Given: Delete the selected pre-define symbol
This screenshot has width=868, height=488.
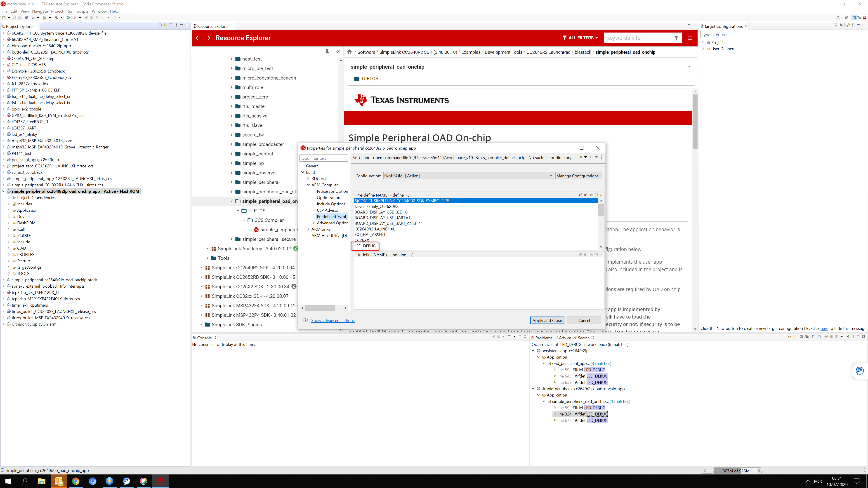Looking at the screenshot, I should tap(586, 195).
